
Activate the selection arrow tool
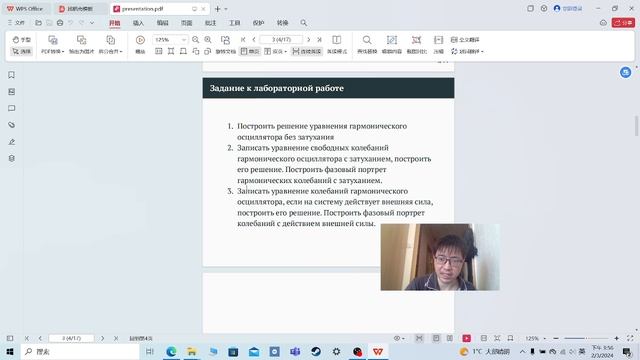[x=21, y=51]
